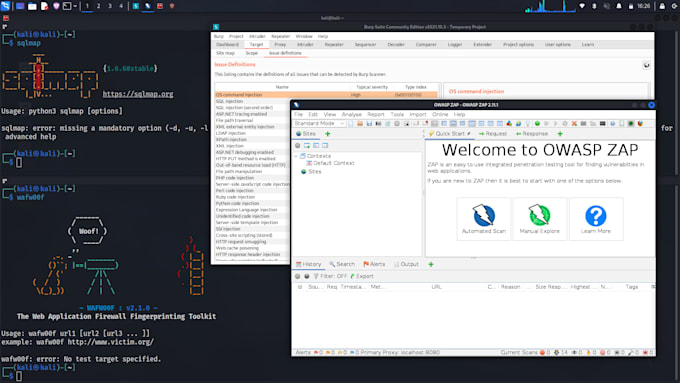The height and width of the screenshot is (383, 680).
Task: Open the Alerts tab in ZAP
Action: (x=374, y=264)
